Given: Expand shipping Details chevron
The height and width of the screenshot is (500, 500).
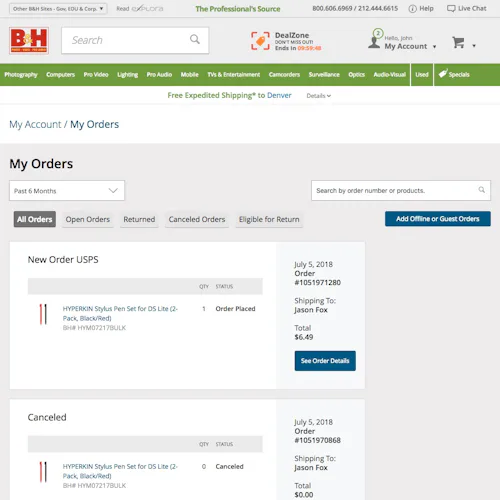Looking at the screenshot, I should click(329, 96).
